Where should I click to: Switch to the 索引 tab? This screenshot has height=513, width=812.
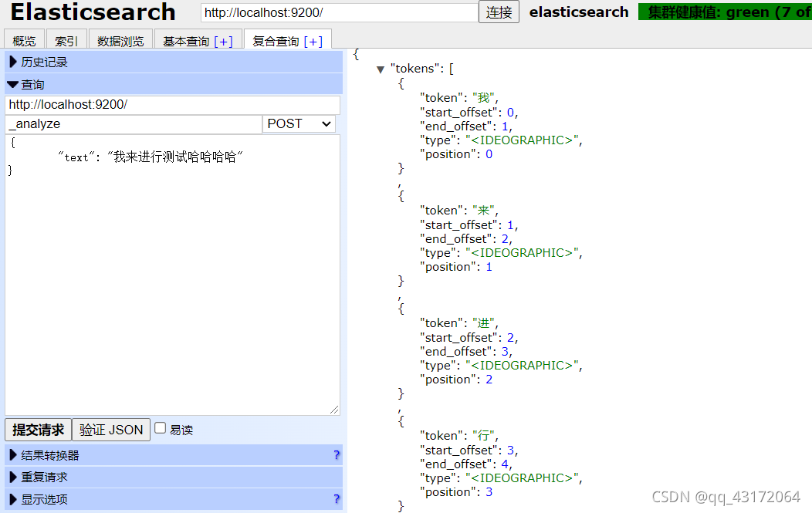[x=66, y=41]
